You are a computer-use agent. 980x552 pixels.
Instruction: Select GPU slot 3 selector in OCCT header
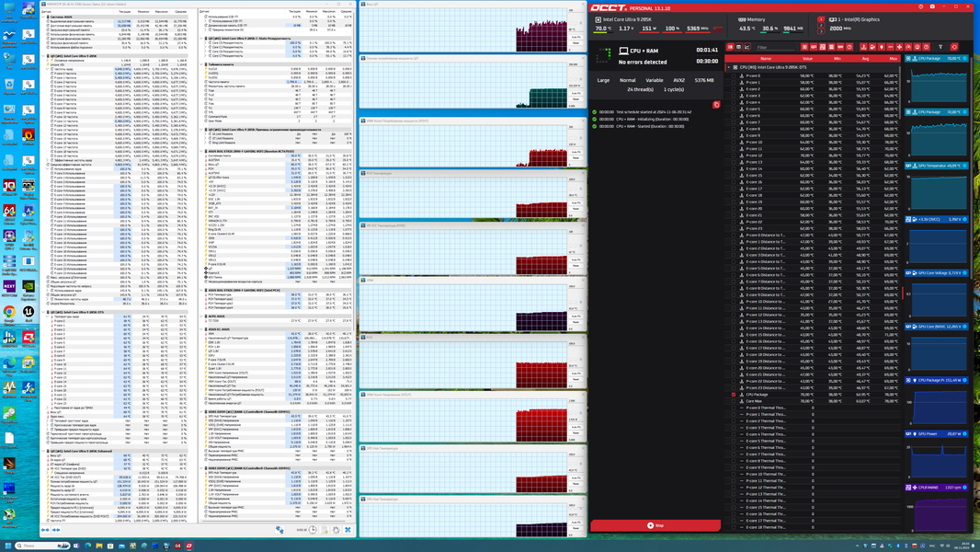(x=821, y=31)
